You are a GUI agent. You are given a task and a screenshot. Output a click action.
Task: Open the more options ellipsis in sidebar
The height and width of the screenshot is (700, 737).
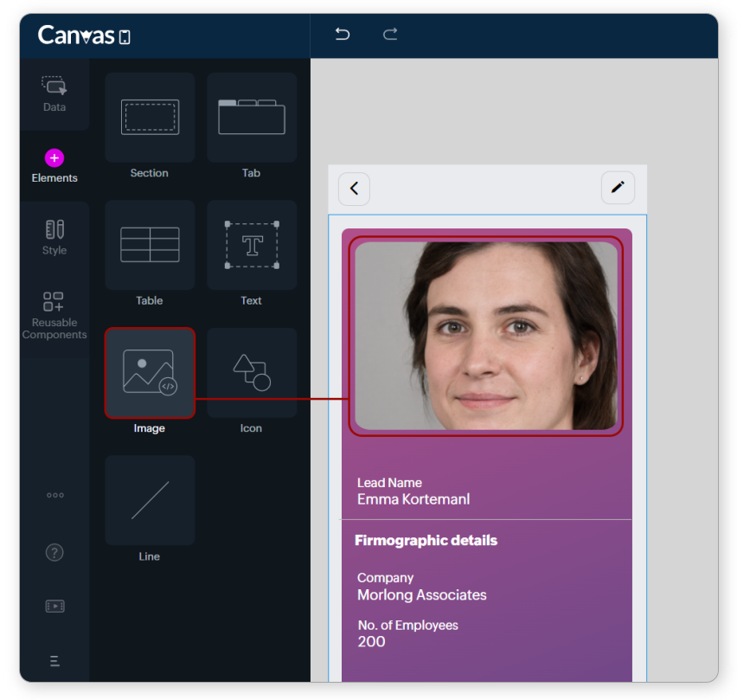click(x=55, y=496)
